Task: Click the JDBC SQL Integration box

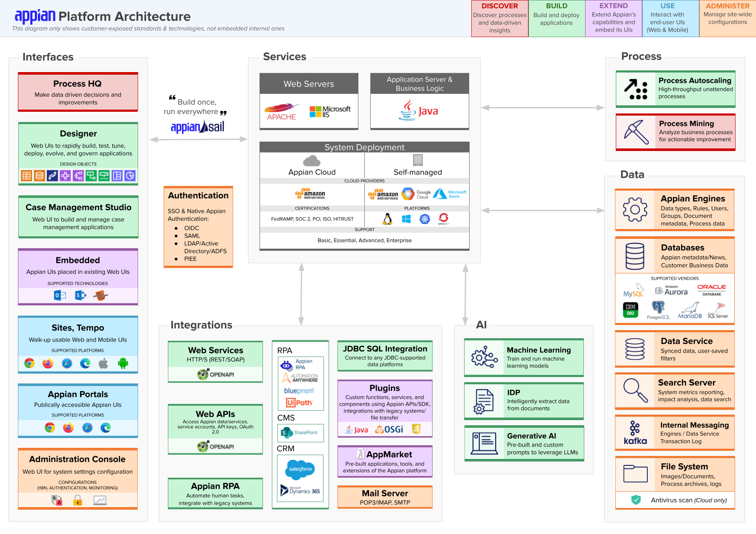Action: click(385, 356)
